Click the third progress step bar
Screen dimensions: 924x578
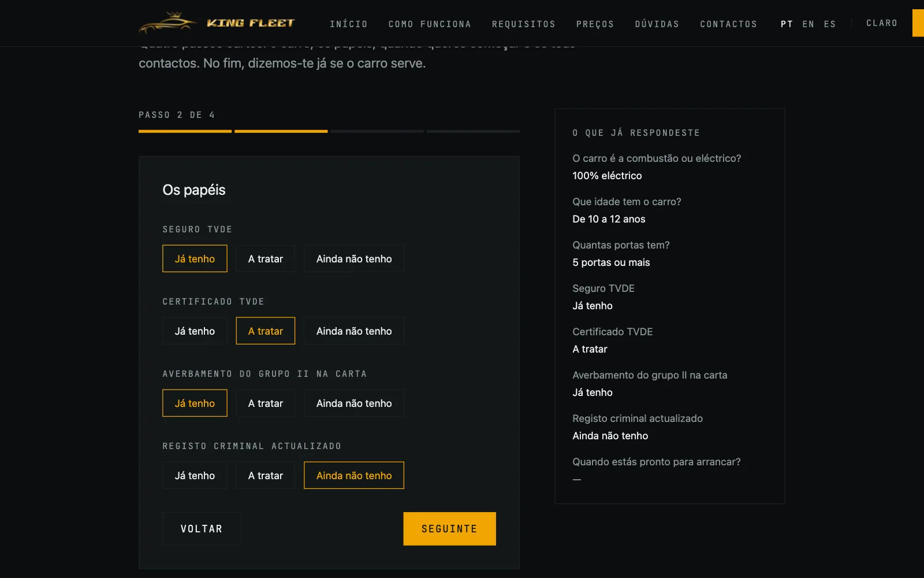(x=377, y=131)
